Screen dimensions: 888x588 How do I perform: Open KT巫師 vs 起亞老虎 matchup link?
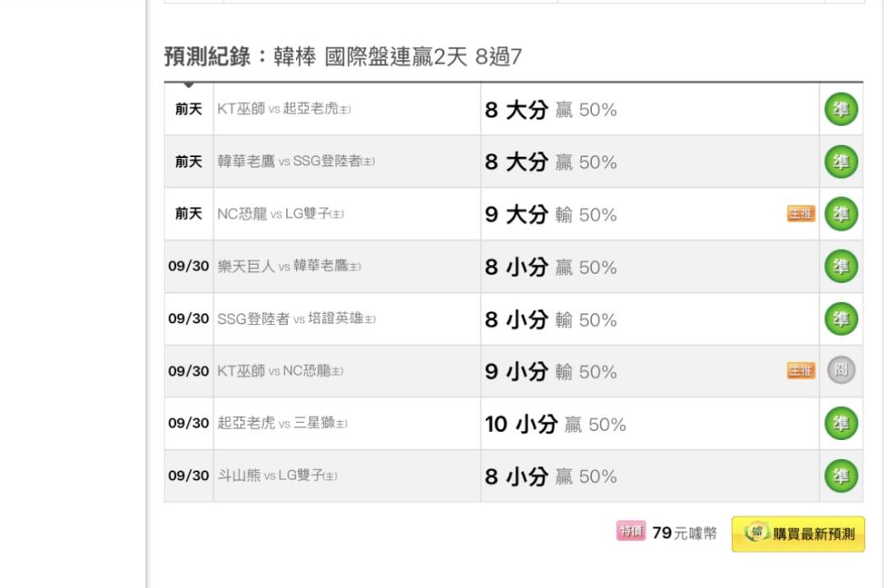[x=284, y=109]
